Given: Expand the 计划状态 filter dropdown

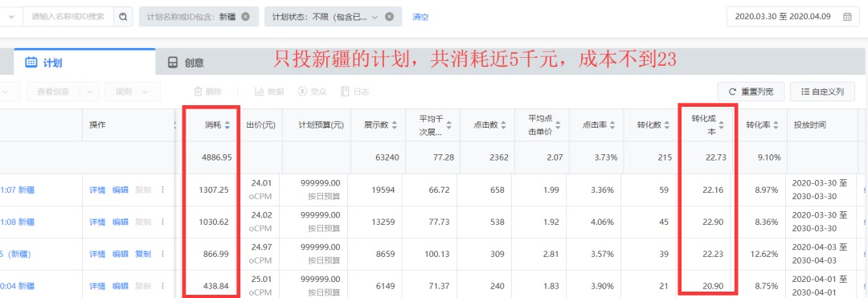Looking at the screenshot, I should pos(375,17).
